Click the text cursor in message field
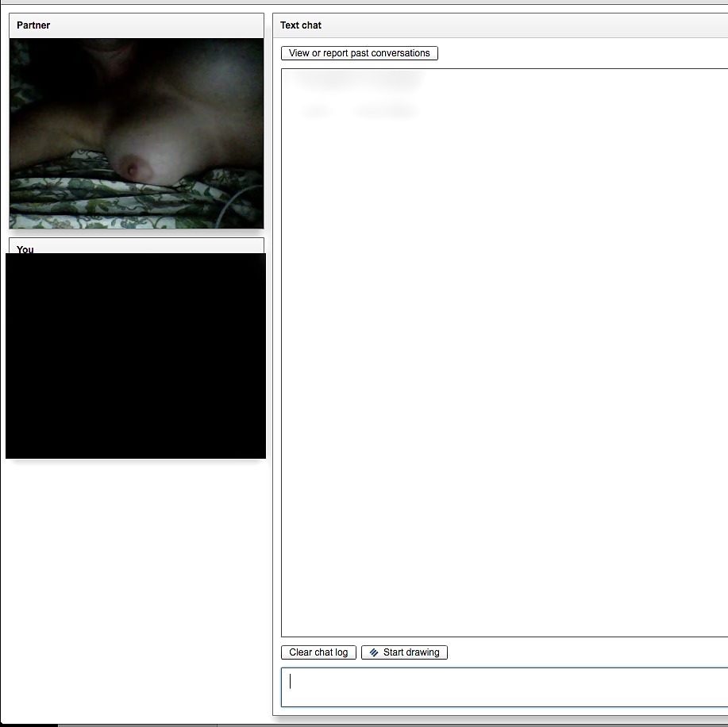728x727 pixels. [x=291, y=681]
